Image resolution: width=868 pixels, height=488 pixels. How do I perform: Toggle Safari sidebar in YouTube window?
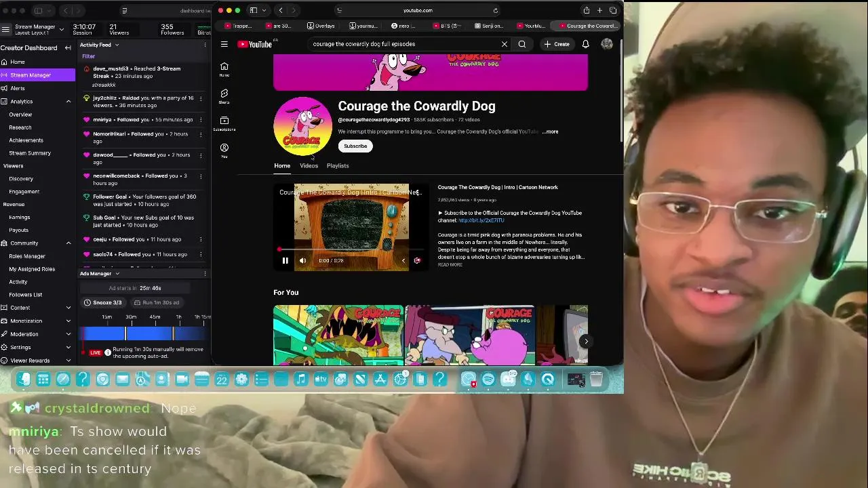point(254,10)
